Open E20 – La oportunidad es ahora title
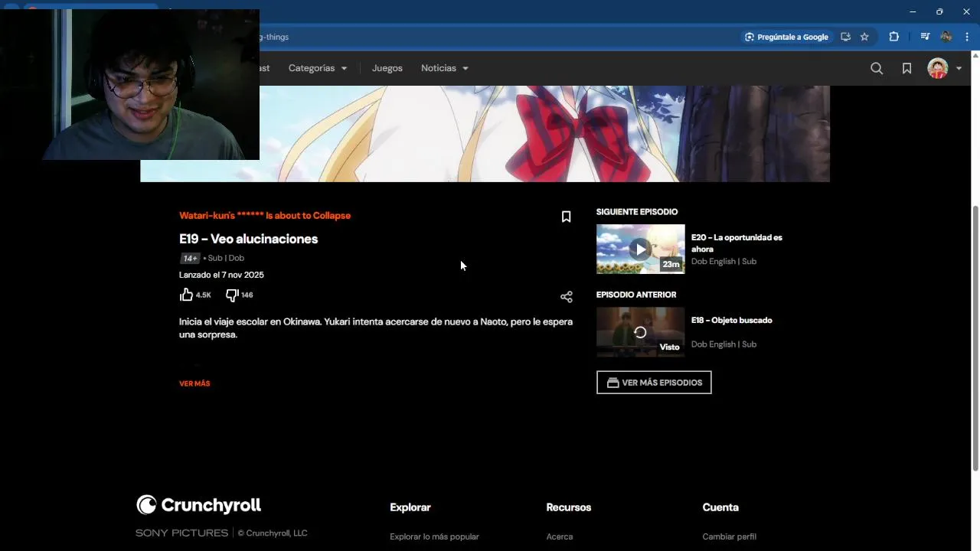This screenshot has height=551, width=980. click(737, 243)
